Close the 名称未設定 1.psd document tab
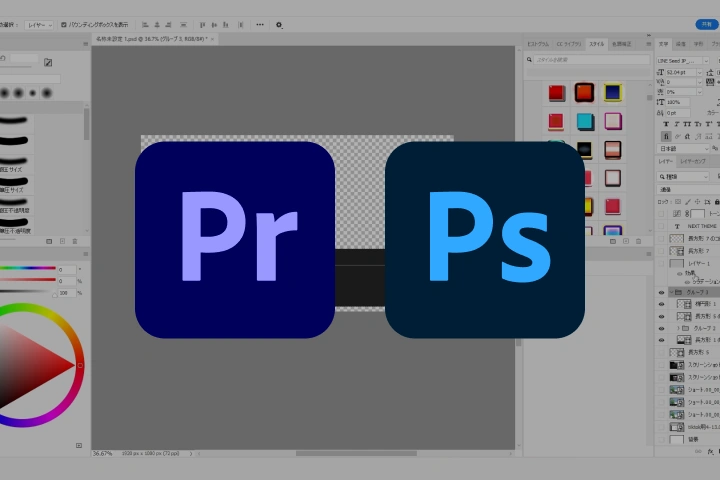The image size is (720, 480). click(x=212, y=40)
